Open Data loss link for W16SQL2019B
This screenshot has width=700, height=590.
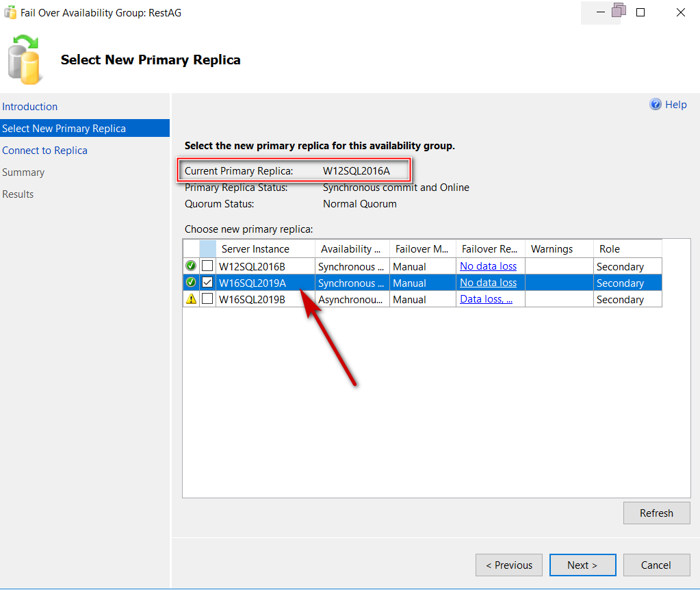(486, 299)
